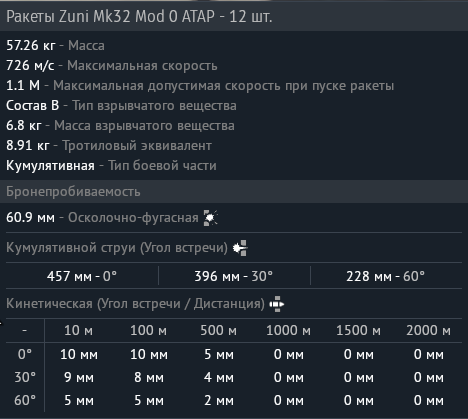Select the '726 м/с' maximum speed value
Viewport: 468px width, 419px height.
click(30, 65)
